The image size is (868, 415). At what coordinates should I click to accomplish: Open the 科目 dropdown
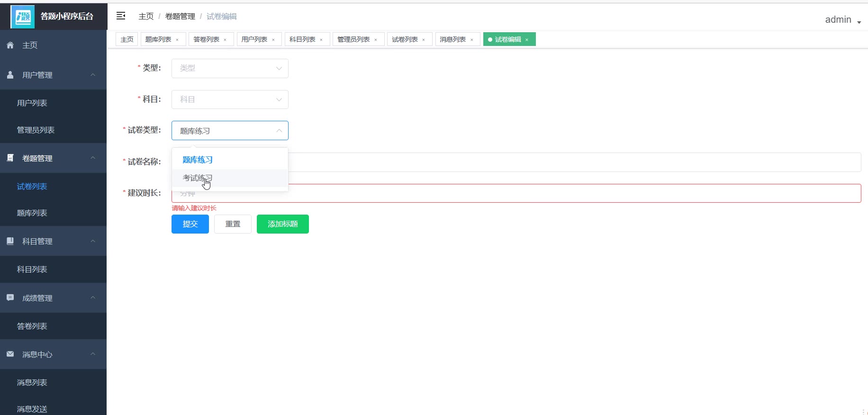click(x=230, y=99)
